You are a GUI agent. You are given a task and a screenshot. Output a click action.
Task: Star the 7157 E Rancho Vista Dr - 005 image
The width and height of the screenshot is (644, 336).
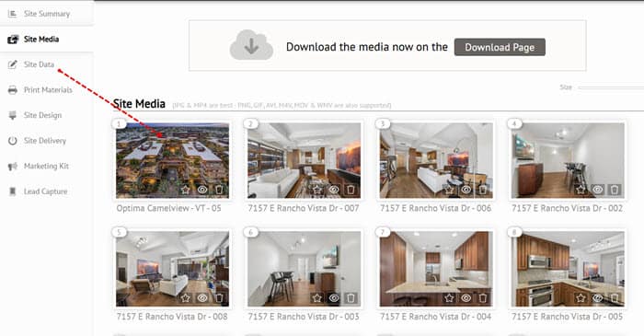581,298
